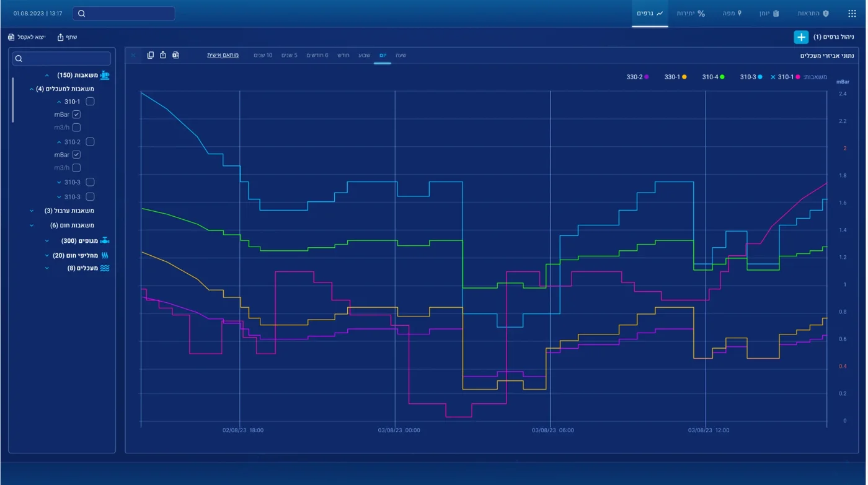Screen dimensions: 868x485
Task: Open the התראות alerts tab
Action: [x=813, y=13]
